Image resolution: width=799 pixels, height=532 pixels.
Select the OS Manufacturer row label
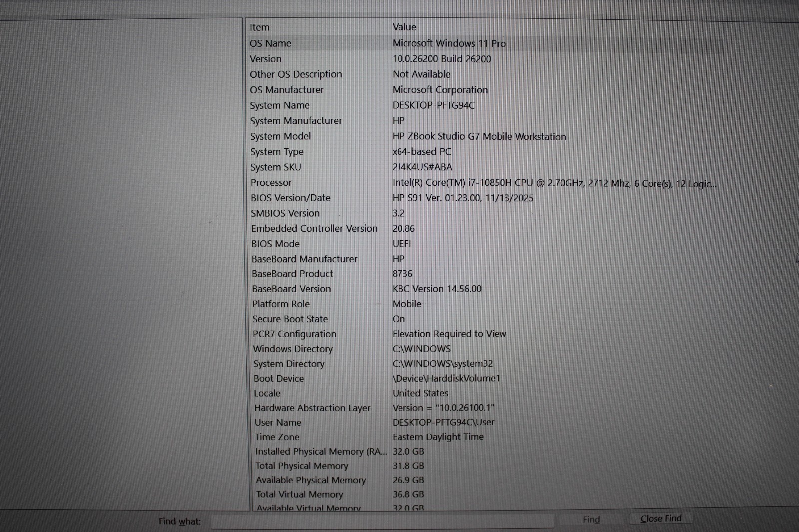(287, 90)
